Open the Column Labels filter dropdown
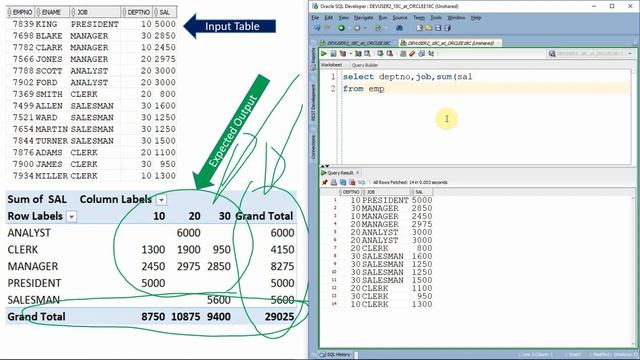 pyautogui.click(x=162, y=200)
